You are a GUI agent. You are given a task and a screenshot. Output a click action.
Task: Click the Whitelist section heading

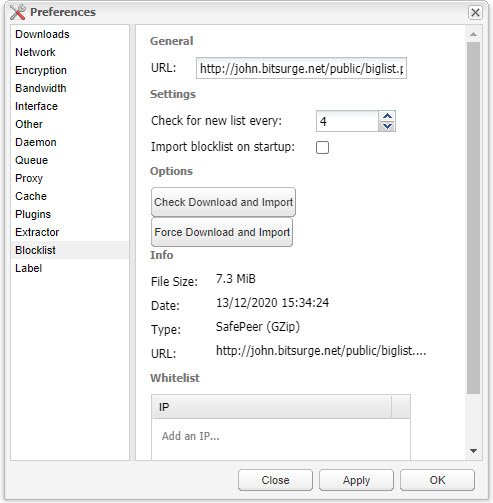tap(175, 378)
